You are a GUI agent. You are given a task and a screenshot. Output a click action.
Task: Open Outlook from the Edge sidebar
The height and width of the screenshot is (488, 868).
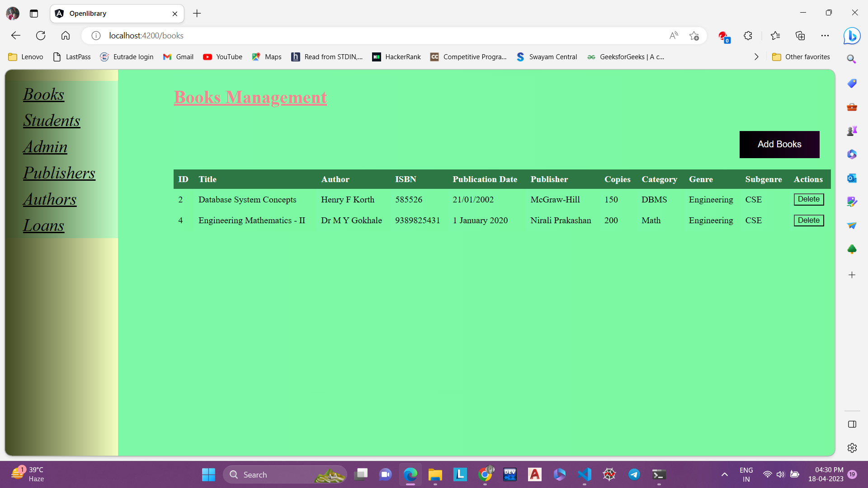coord(852,178)
